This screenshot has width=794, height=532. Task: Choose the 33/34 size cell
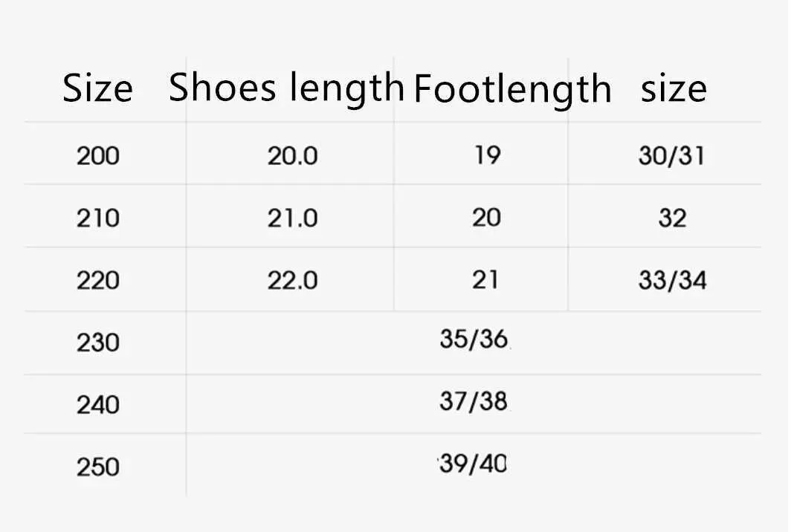click(x=672, y=281)
